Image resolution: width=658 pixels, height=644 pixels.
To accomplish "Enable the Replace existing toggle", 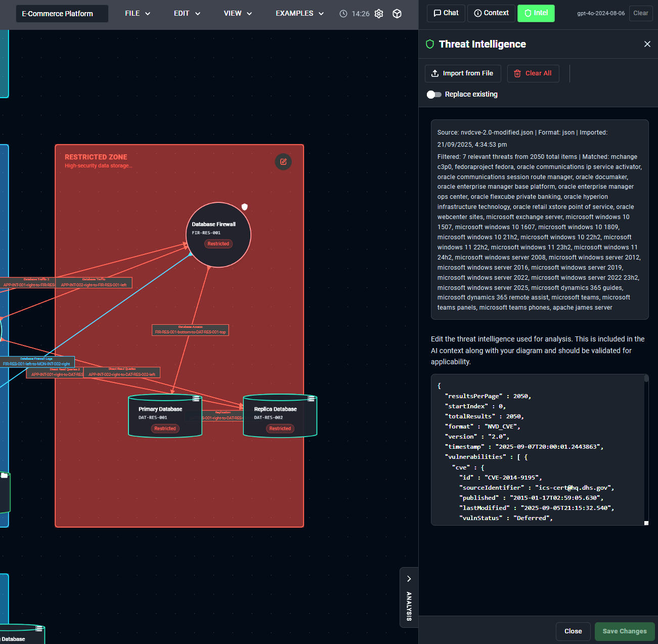I will [x=434, y=94].
